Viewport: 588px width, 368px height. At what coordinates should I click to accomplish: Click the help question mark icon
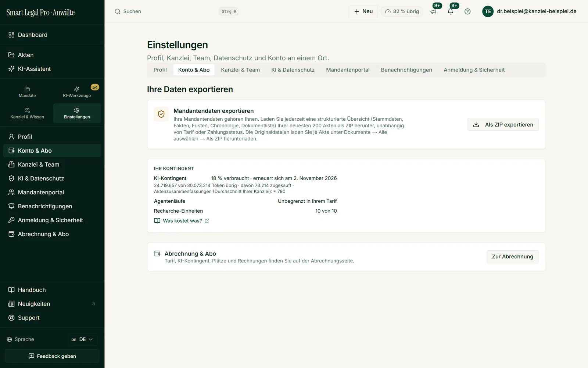point(467,11)
